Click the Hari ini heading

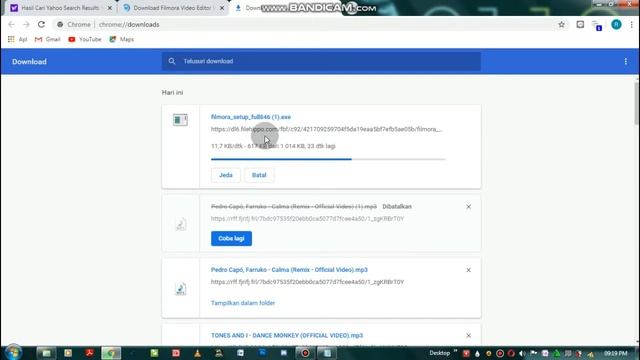pyautogui.click(x=172, y=93)
